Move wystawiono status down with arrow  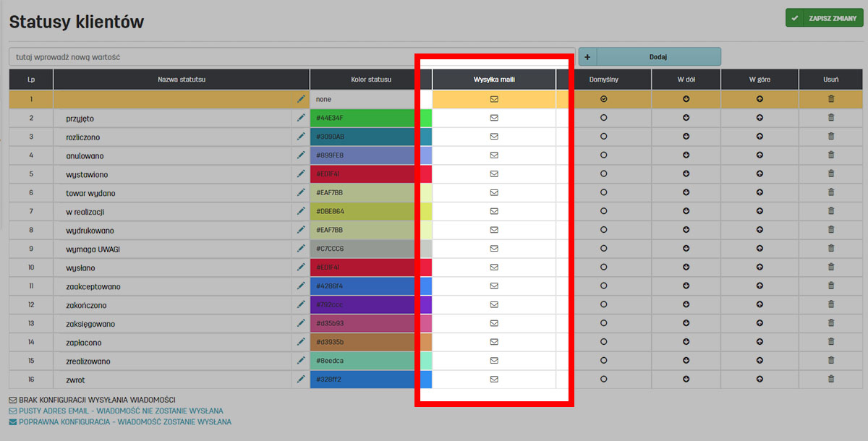click(686, 174)
